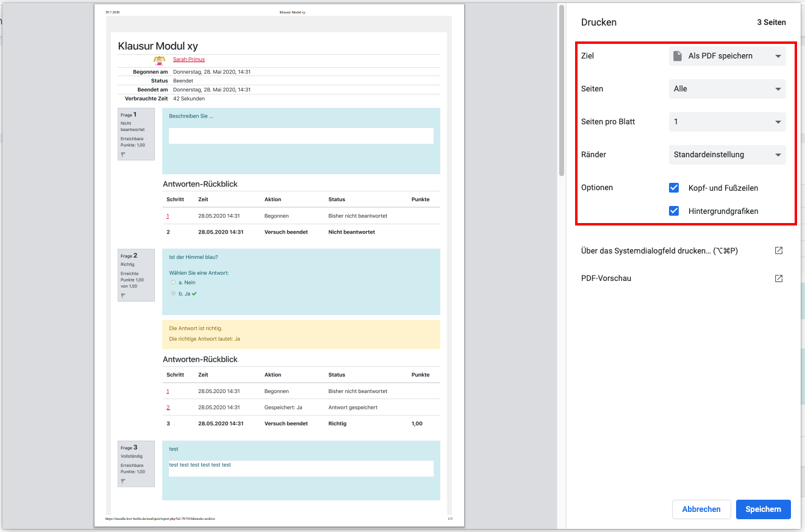
Task: Click the print preview vertical scrollbar
Action: click(x=561, y=91)
